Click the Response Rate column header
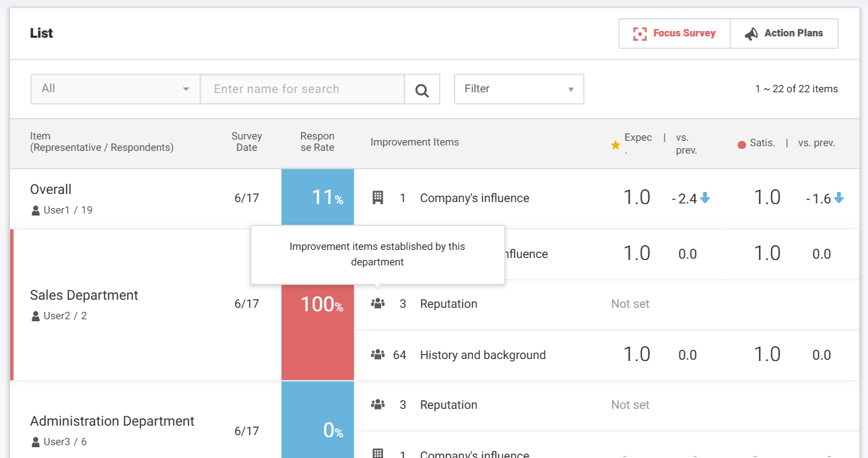868x458 pixels. (317, 142)
